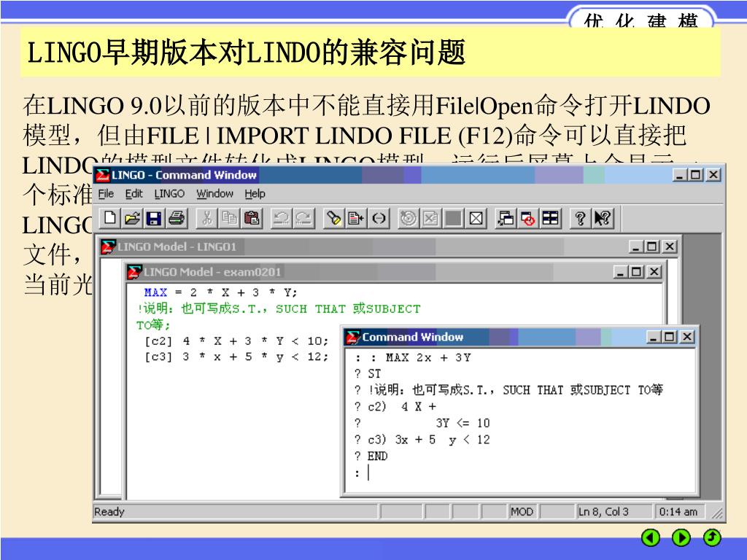This screenshot has height=560, width=747.
Task: Click the ': MAX 2x + 3Y' command line
Action: coord(413,357)
